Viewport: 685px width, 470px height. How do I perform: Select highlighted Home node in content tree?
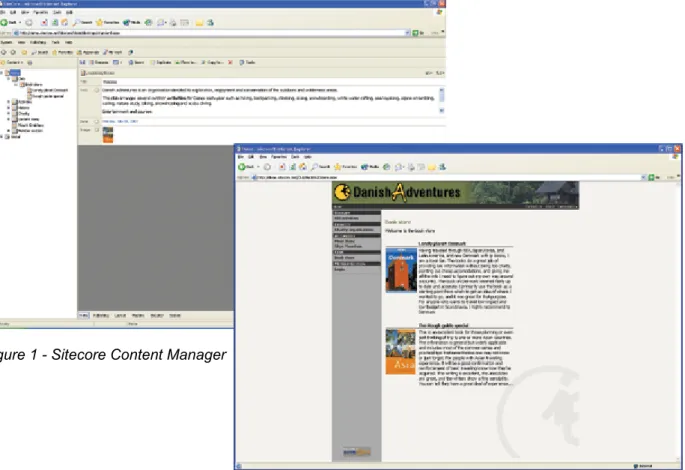point(14,73)
